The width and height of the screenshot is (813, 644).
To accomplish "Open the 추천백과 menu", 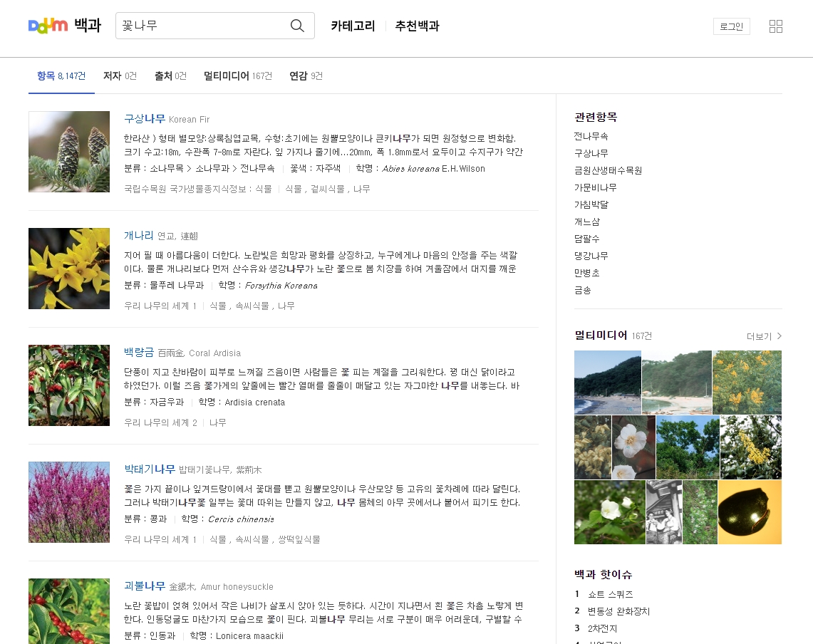I will [x=417, y=26].
